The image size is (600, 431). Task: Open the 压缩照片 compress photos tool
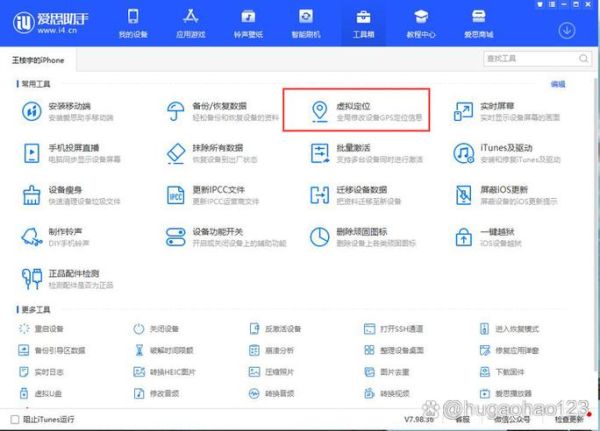point(271,372)
